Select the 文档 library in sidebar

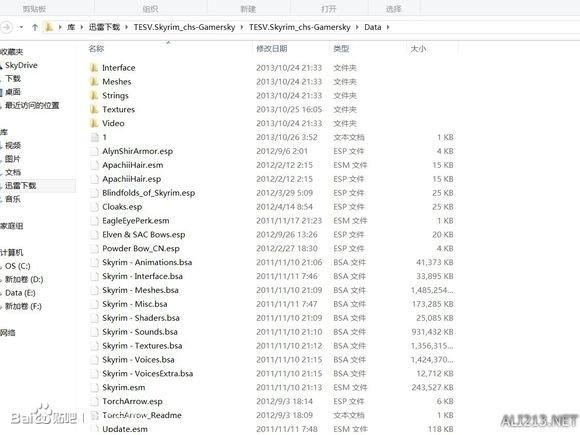(13, 172)
